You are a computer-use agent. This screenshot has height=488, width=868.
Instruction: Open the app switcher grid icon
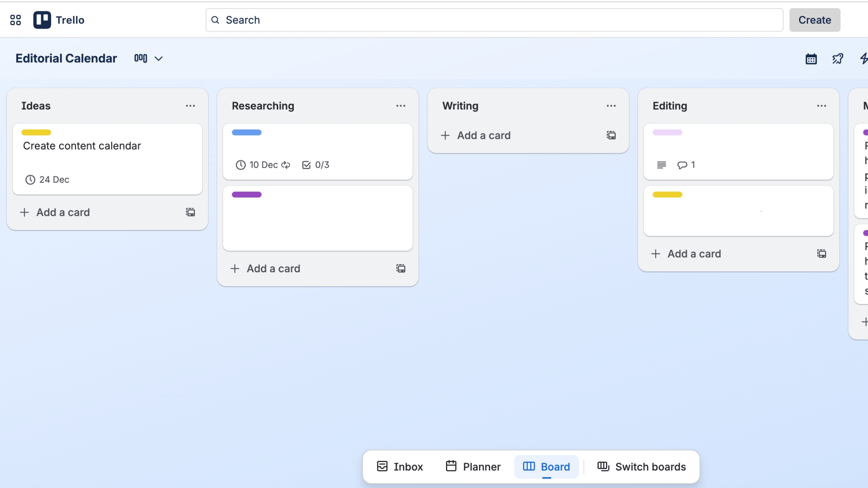(15, 20)
